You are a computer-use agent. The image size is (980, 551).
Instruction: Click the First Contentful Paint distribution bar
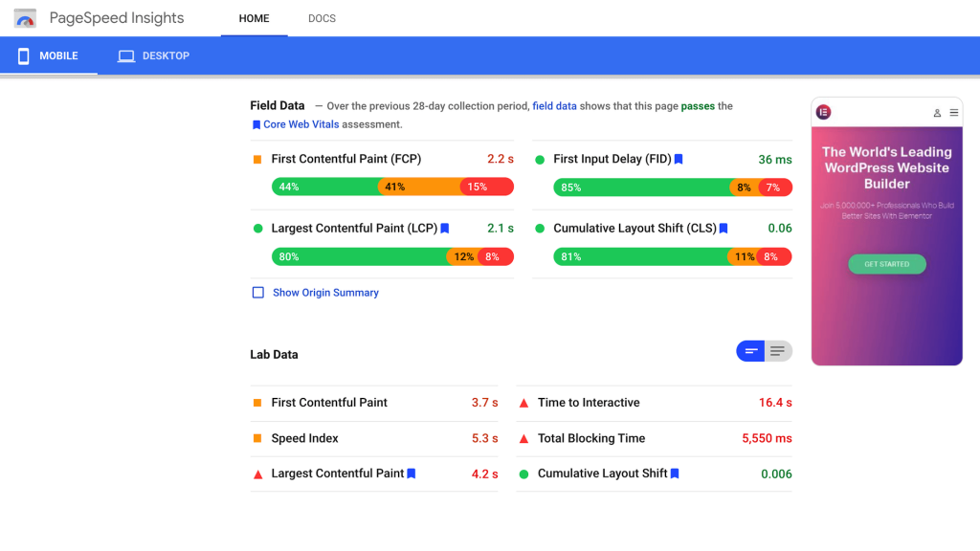click(x=392, y=187)
